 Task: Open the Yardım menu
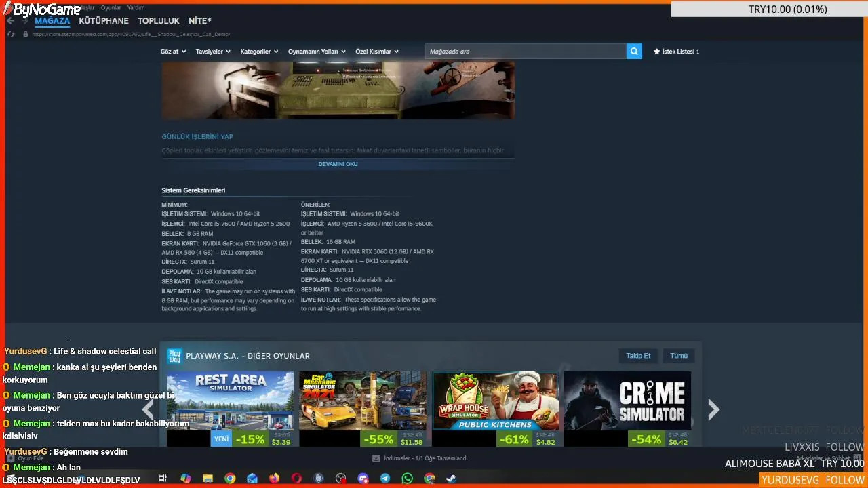click(x=136, y=8)
